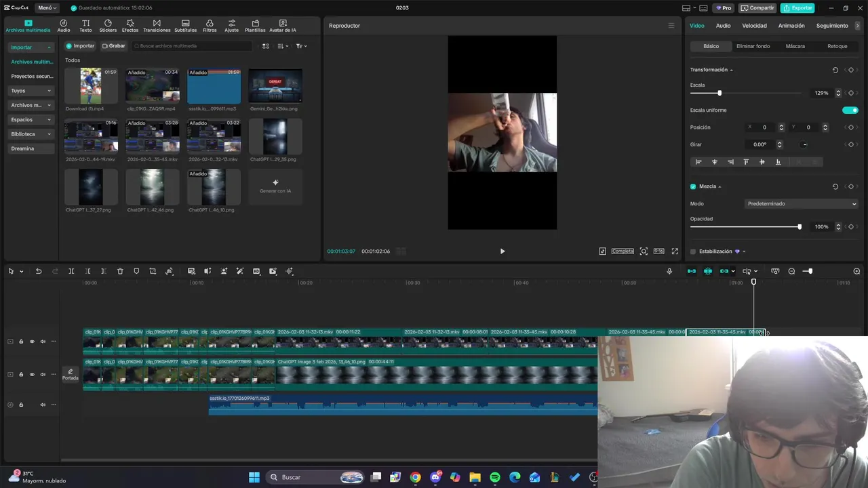The image size is (868, 488).
Task: Expand the Archivos m... sidebar section
Action: pos(31,105)
